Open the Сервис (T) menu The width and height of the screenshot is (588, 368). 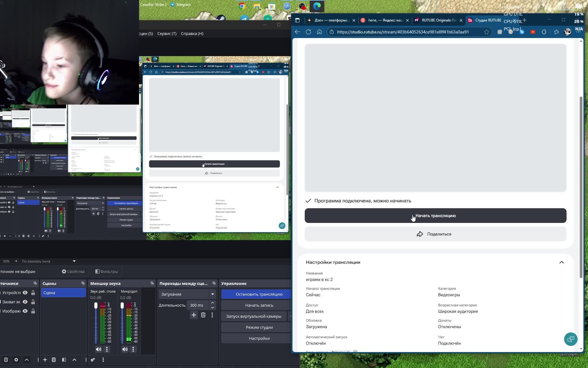point(167,33)
